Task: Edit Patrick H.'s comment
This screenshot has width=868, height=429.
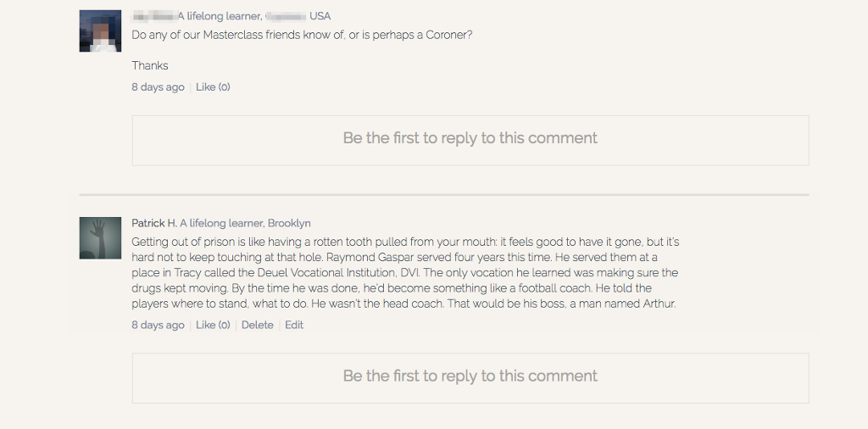Action: 294,325
